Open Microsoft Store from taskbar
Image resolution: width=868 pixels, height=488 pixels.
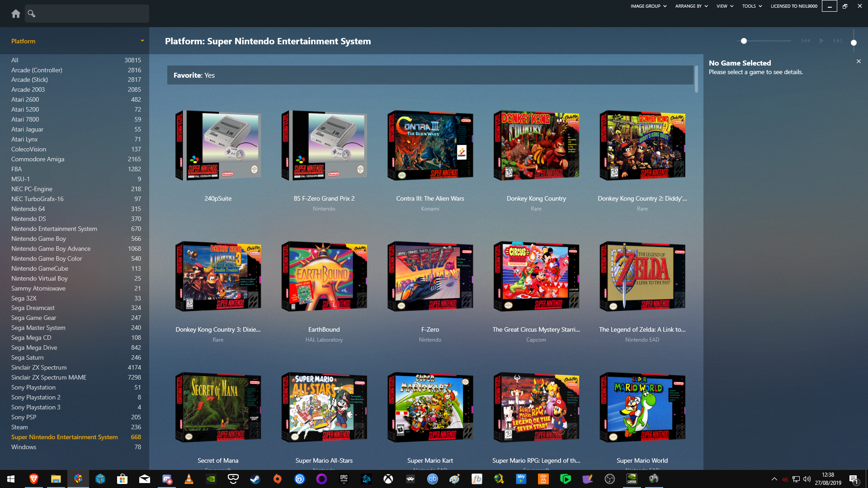(123, 479)
